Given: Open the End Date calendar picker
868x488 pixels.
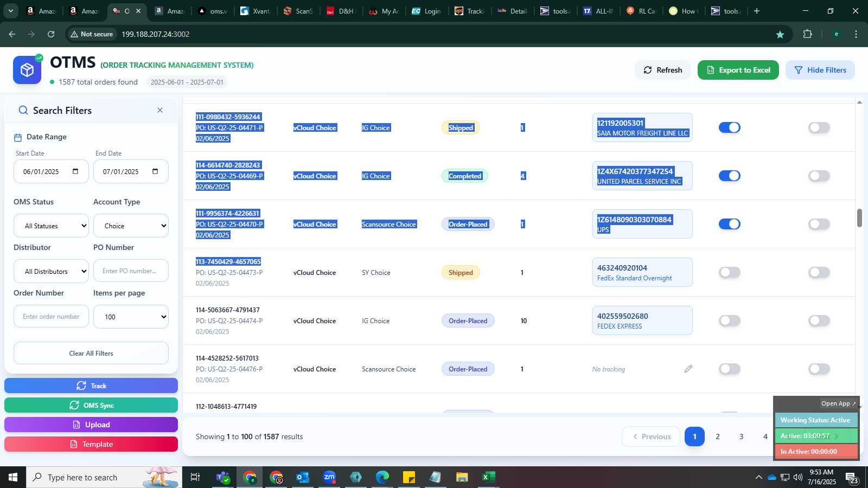Looking at the screenshot, I should point(155,171).
